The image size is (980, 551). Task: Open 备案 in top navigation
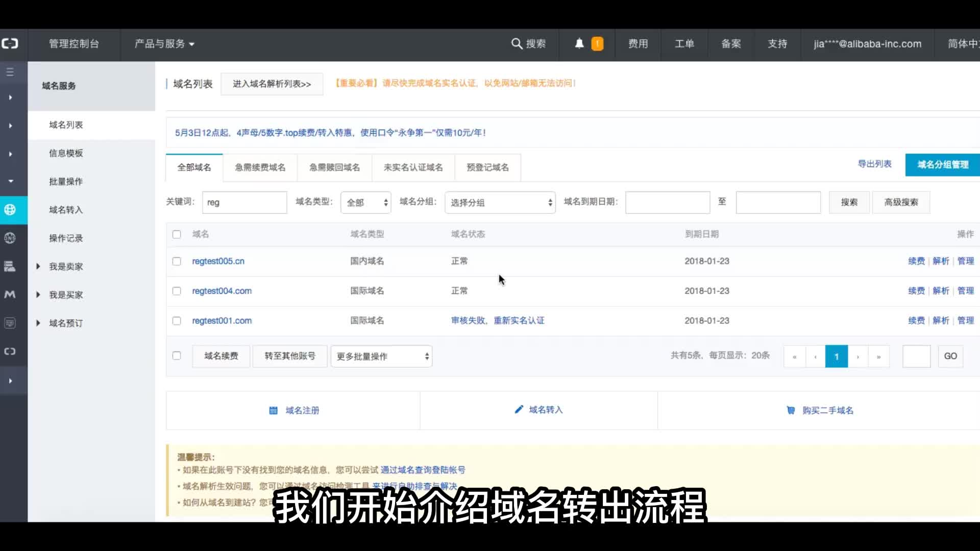click(x=731, y=44)
